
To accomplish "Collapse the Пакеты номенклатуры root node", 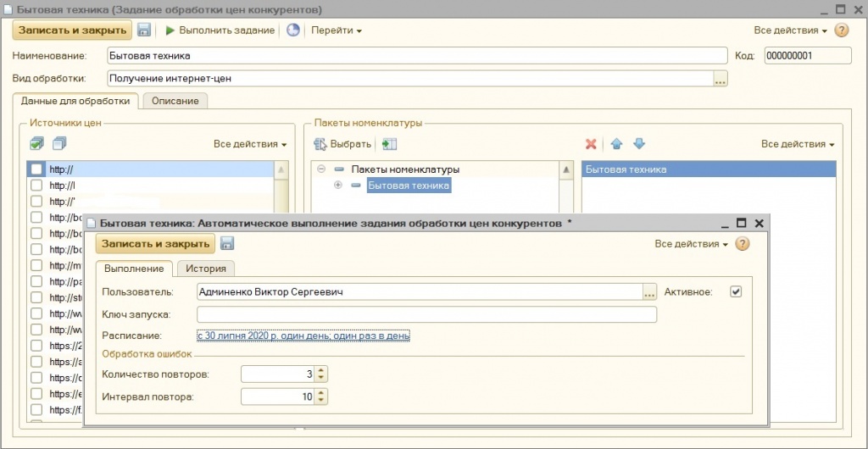I will tap(321, 169).
